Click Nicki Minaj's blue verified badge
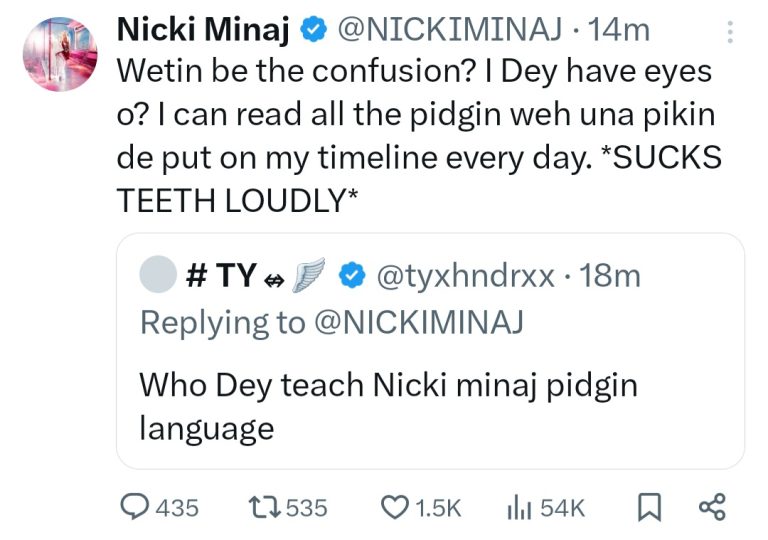This screenshot has height=540, width=768. tap(313, 32)
